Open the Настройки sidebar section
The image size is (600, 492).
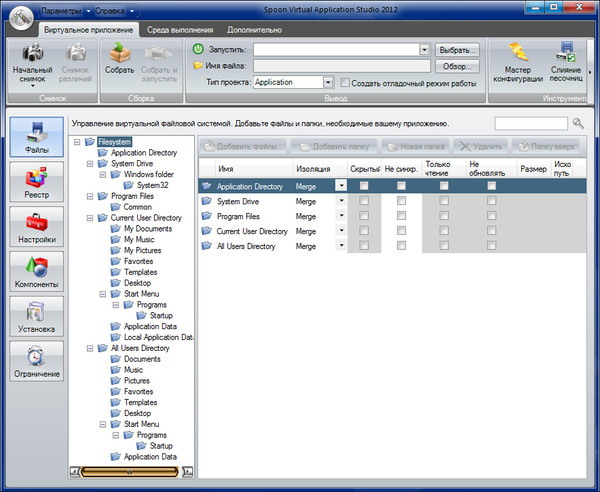[36, 229]
